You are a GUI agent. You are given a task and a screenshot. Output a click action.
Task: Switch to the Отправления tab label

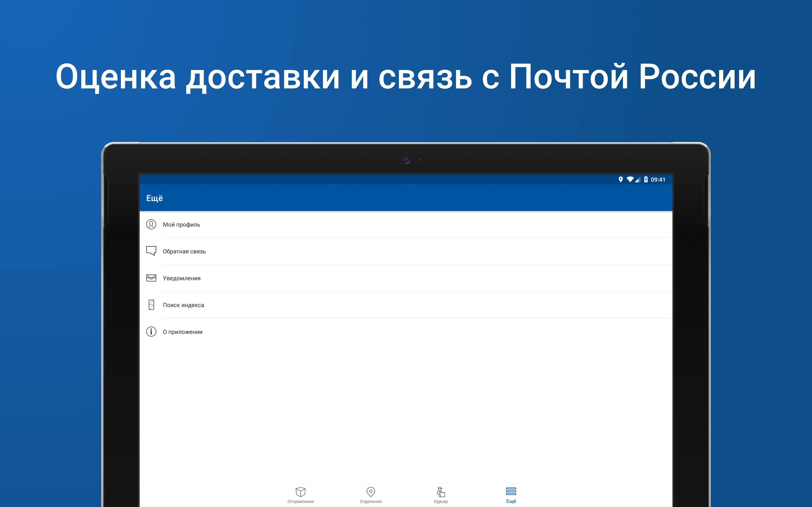pos(301,502)
